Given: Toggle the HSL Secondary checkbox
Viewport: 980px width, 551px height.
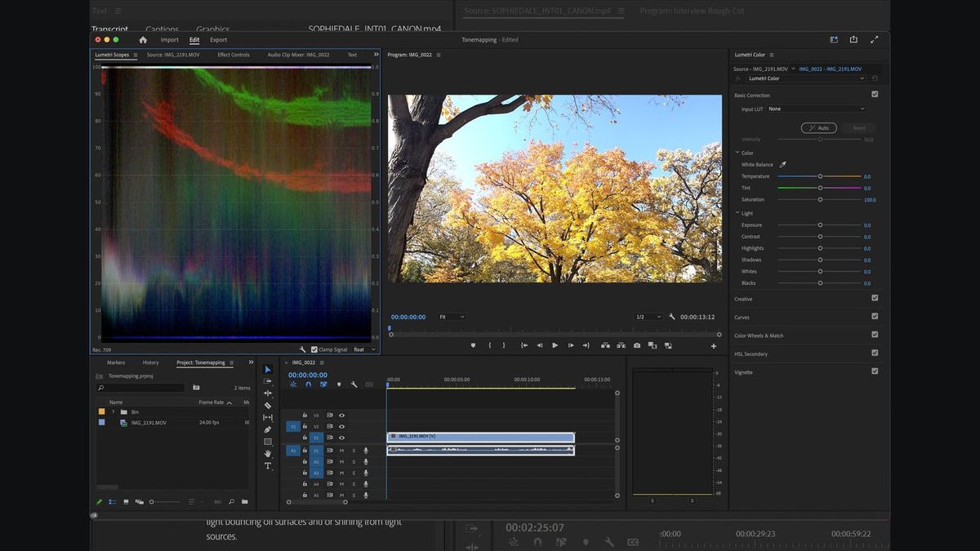Looking at the screenshot, I should [875, 353].
